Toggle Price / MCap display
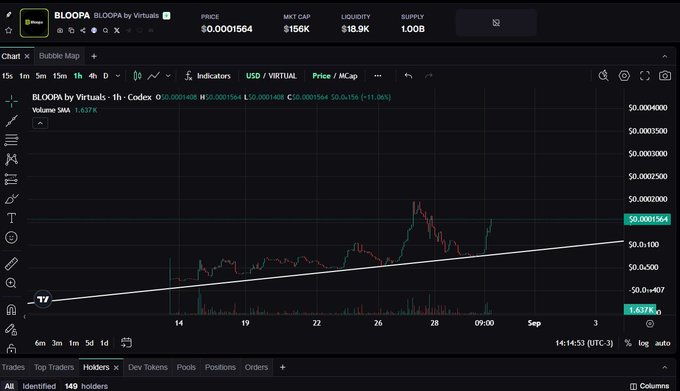 click(x=335, y=76)
